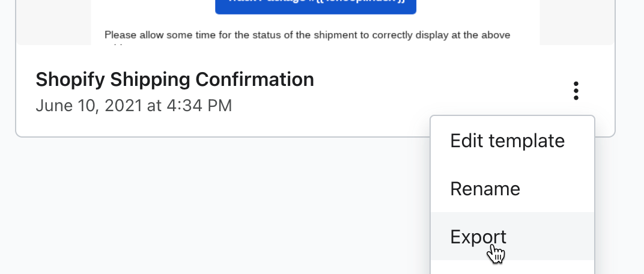Select Edit template from the menu
644x274 pixels.
[x=507, y=141]
